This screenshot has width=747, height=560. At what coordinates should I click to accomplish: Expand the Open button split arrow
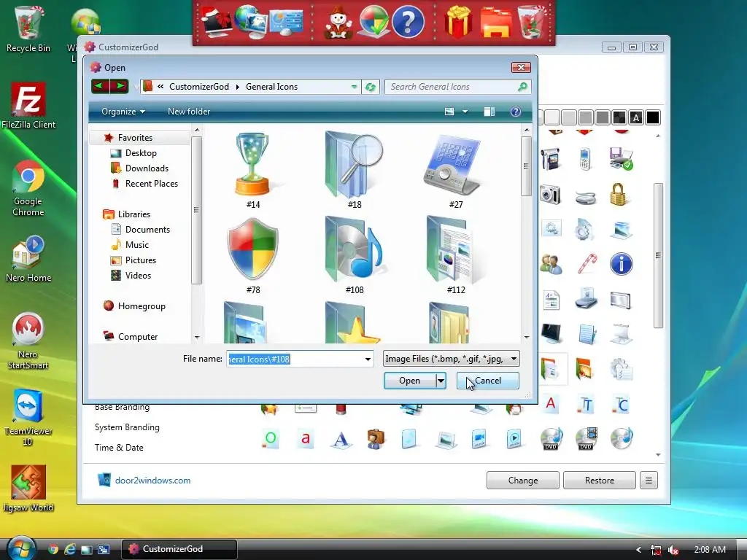(x=441, y=381)
